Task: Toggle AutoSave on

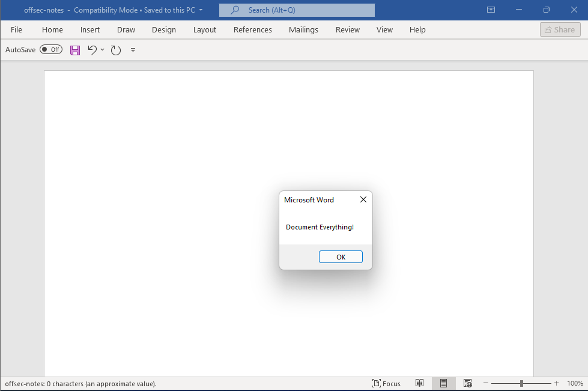Action: coord(51,49)
